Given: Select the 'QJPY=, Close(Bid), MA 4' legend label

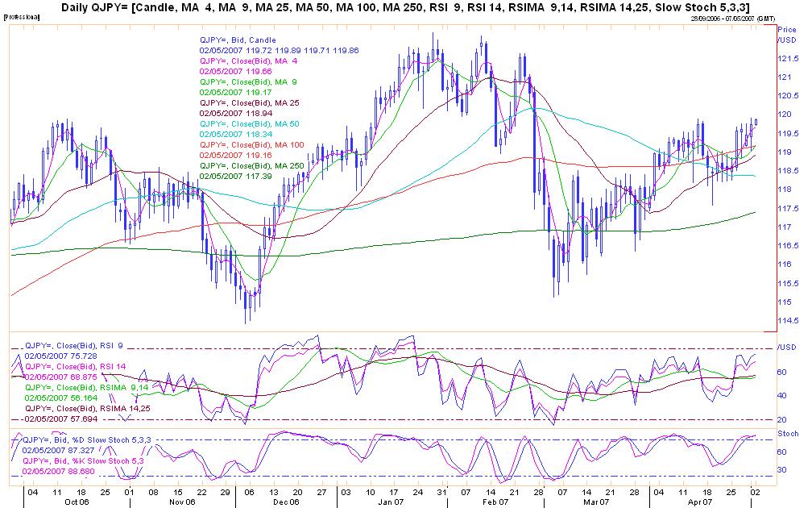Looking at the screenshot, I should coord(249,60).
